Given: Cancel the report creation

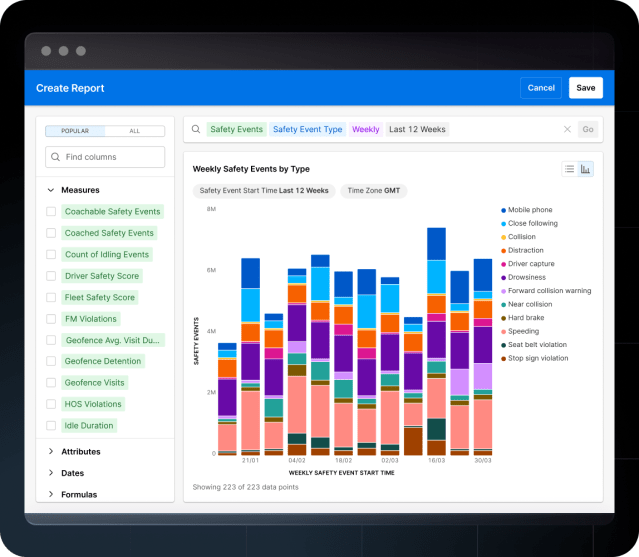Looking at the screenshot, I should tap(540, 88).
